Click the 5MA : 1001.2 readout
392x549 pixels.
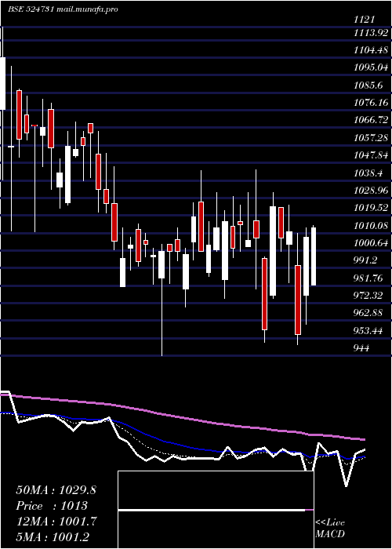coord(53,536)
